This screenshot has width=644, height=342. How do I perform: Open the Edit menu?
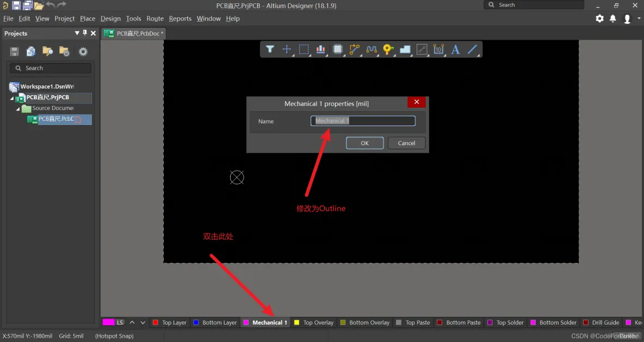point(24,18)
